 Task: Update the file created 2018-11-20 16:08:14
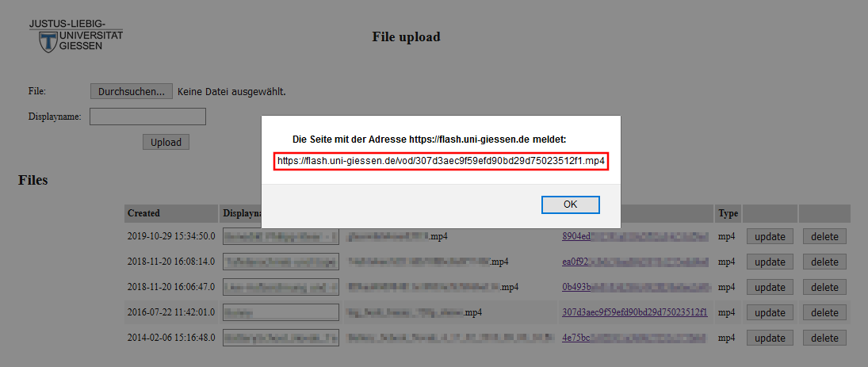coord(770,262)
